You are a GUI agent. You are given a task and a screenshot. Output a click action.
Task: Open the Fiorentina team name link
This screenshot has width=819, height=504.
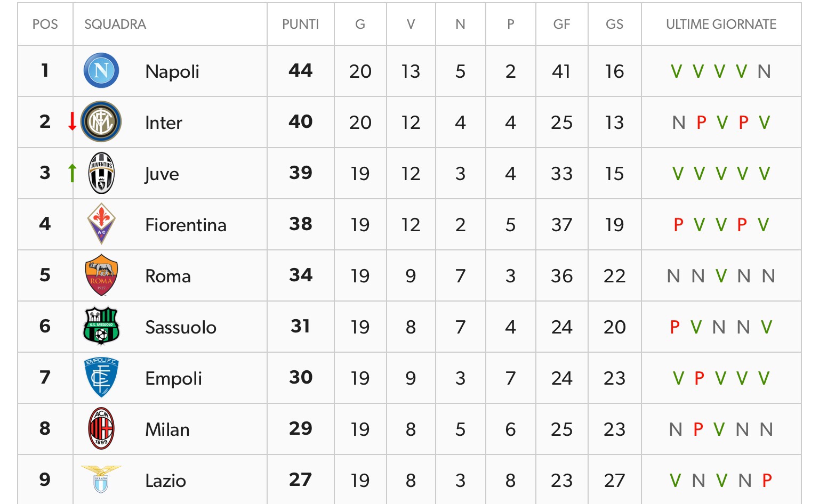(186, 225)
